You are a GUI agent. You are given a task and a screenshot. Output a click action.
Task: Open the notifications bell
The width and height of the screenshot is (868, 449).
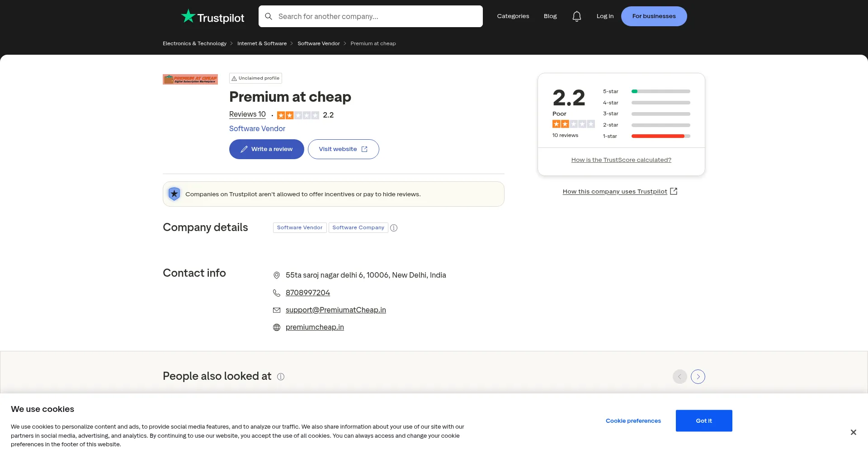pos(576,16)
